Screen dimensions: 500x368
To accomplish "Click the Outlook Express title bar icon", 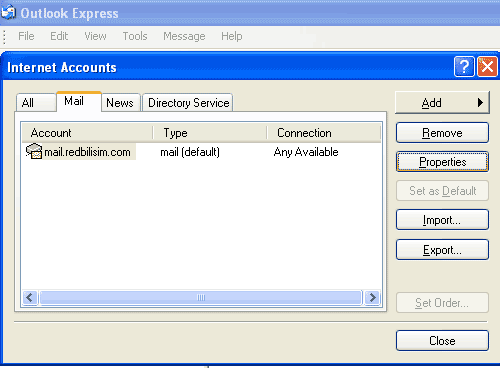I will point(8,13).
